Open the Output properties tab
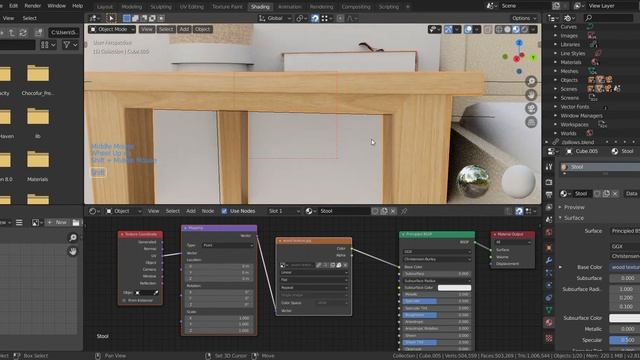Image resolution: width=640 pixels, height=360 pixels. 549,195
